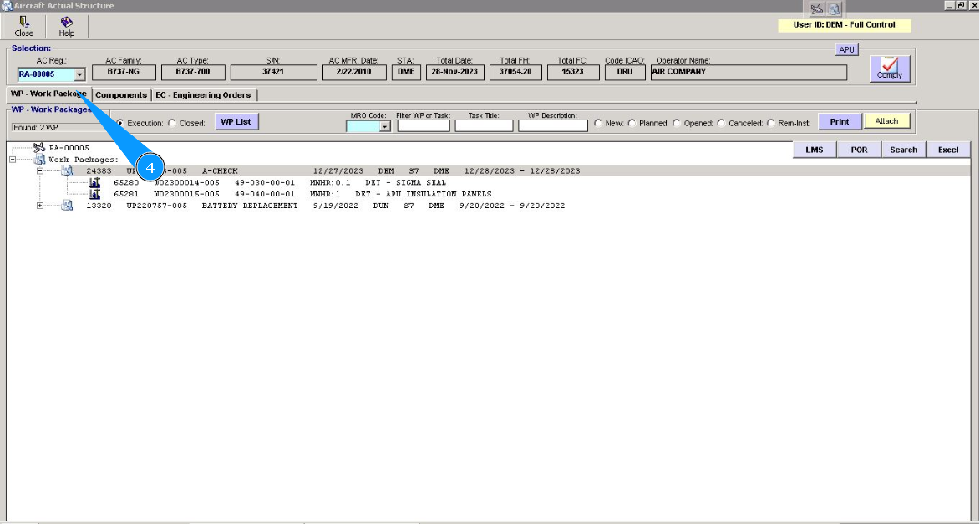The height and width of the screenshot is (529, 980).
Task: Click the Total FC value 15323
Action: tap(573, 72)
